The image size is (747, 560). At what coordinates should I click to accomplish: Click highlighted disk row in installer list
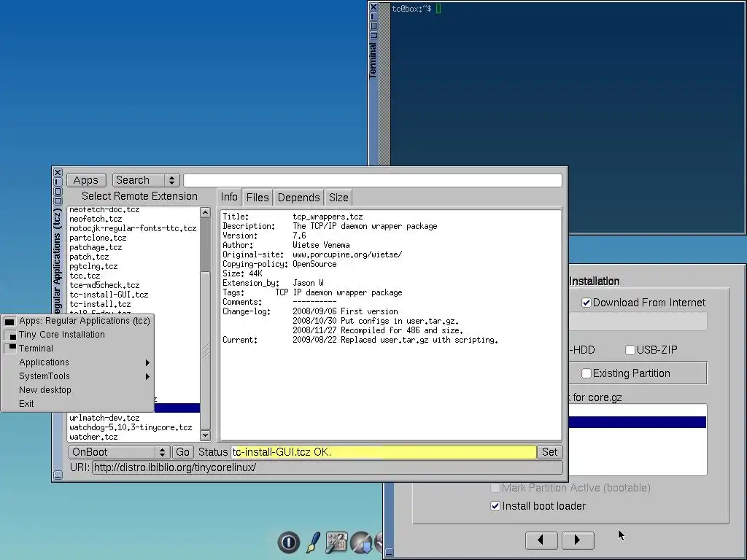(638, 422)
